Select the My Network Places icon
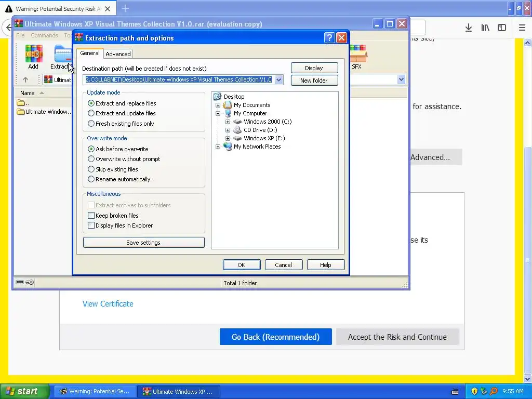The height and width of the screenshot is (399, 532). coord(228,147)
